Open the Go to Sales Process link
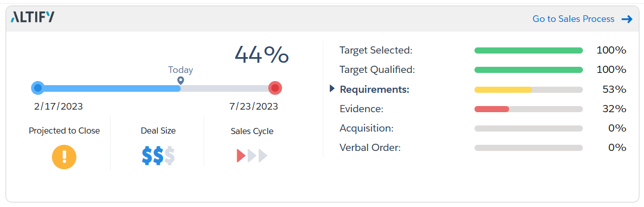Screen dimensions: 644x207 (x=573, y=19)
